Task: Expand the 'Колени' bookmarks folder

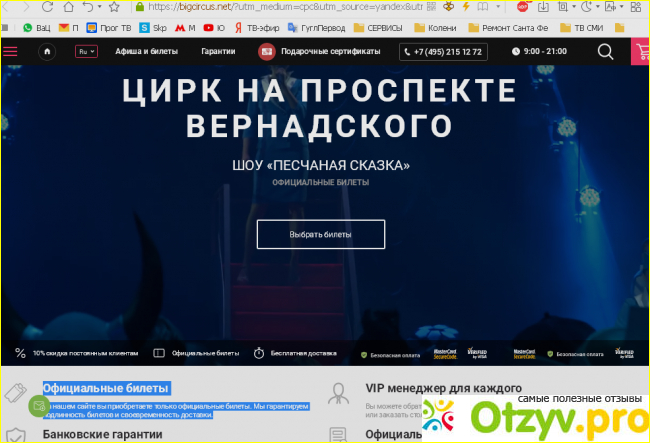Action: click(x=435, y=28)
